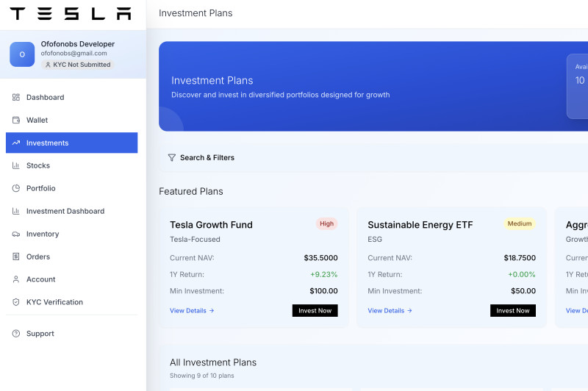Click the Stocks bar chart icon
This screenshot has width=588, height=391.
(16, 166)
